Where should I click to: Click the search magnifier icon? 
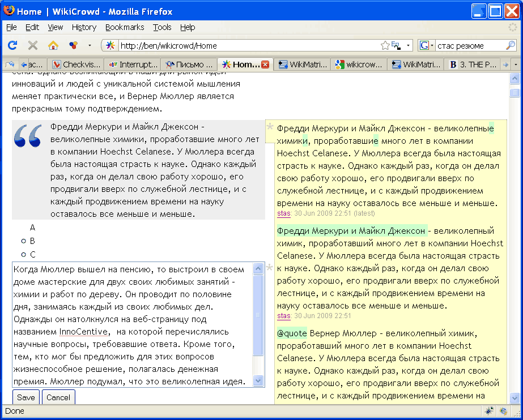(511, 45)
